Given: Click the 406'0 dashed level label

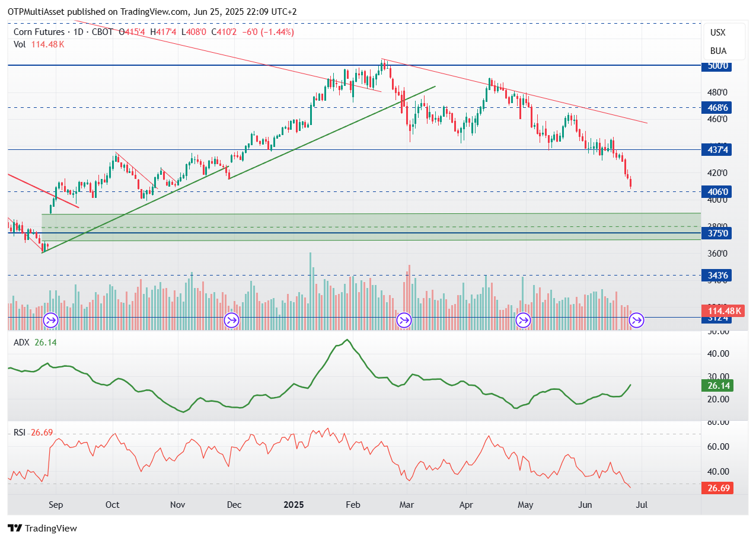Looking at the screenshot, I should point(717,191).
